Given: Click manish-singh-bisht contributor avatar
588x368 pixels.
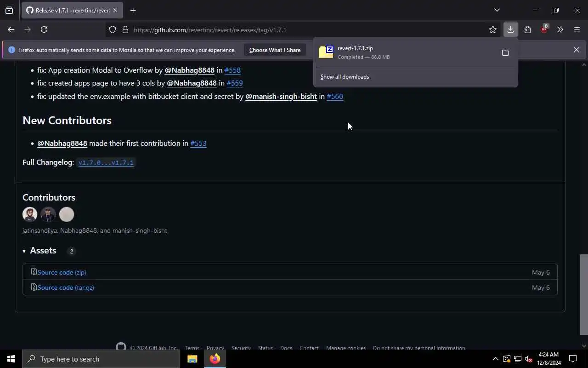Looking at the screenshot, I should [x=67, y=214].
